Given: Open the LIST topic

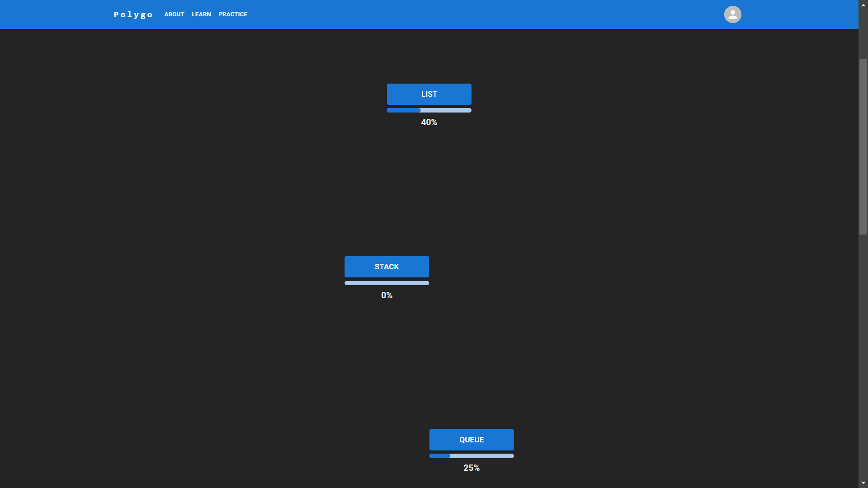Looking at the screenshot, I should 429,94.
